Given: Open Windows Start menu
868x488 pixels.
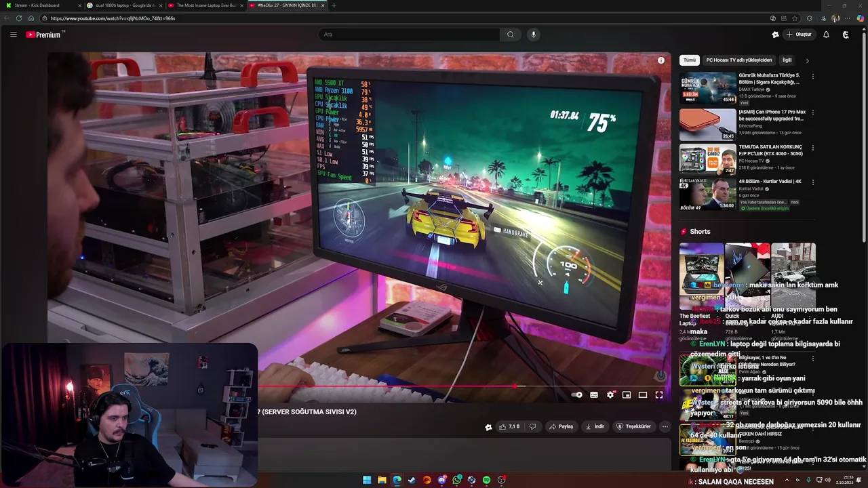Looking at the screenshot, I should click(367, 480).
